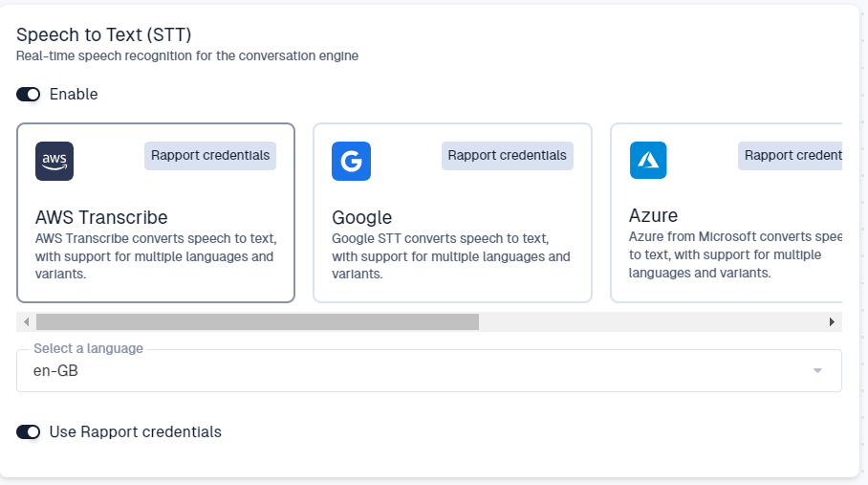The height and width of the screenshot is (485, 868).
Task: Click the Google title text
Action: click(361, 217)
